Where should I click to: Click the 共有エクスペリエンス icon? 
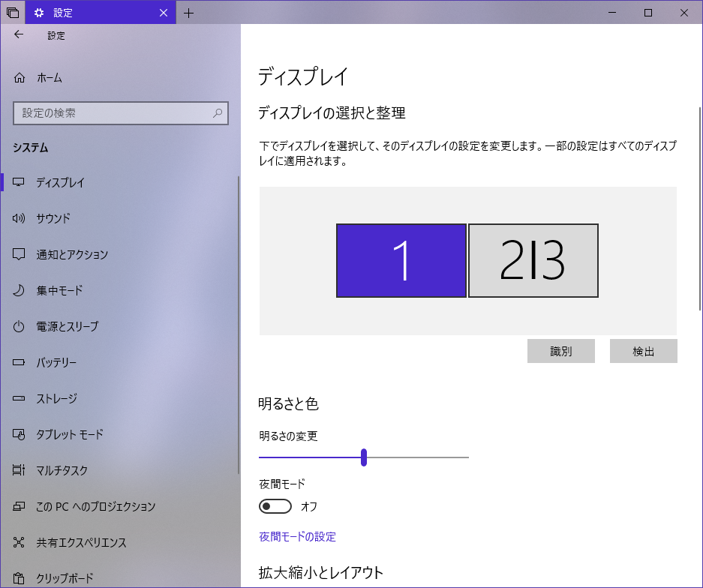point(19,542)
